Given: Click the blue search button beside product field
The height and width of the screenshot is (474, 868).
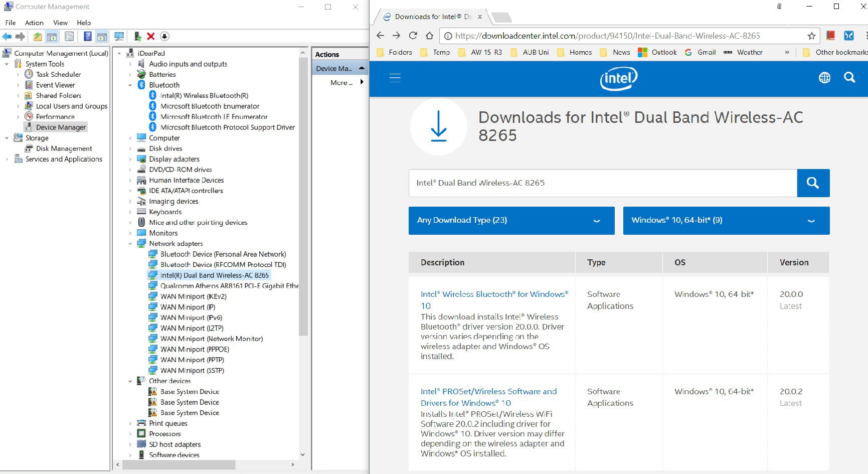Looking at the screenshot, I should point(813,183).
